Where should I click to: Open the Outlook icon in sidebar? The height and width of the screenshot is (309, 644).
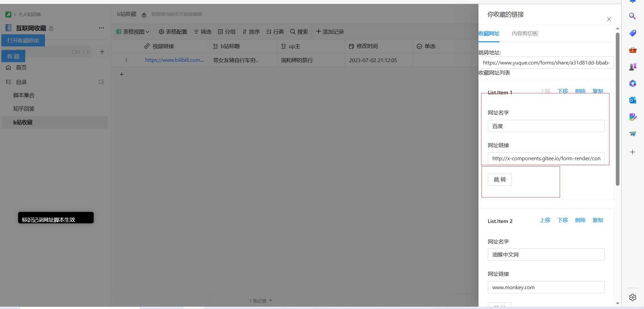(633, 100)
